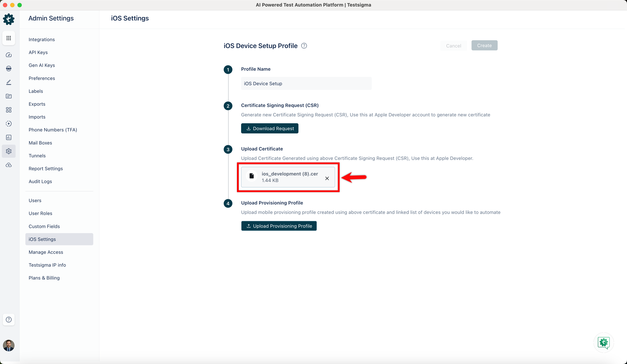Open the pencil test-authoring icon in sidebar
Image resolution: width=627 pixels, height=364 pixels.
[9, 82]
